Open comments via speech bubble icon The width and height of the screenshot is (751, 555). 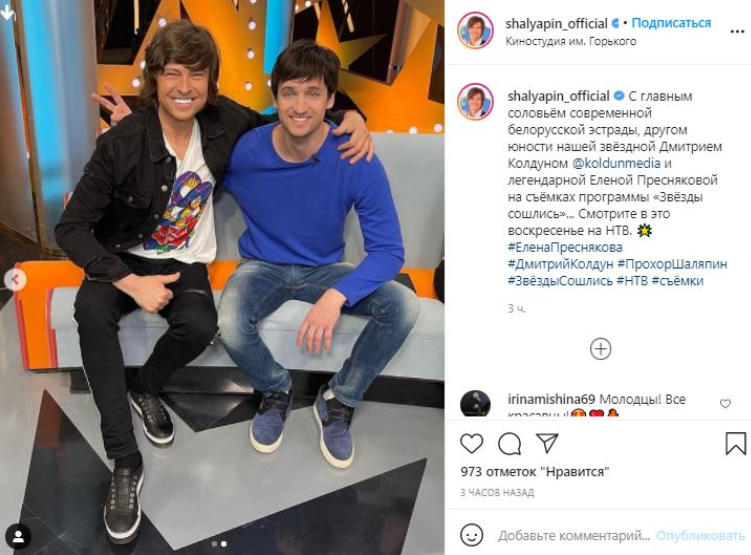[509, 443]
